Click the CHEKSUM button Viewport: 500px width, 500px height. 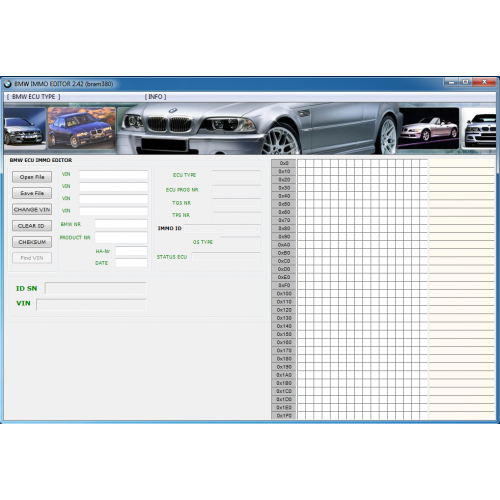click(32, 242)
